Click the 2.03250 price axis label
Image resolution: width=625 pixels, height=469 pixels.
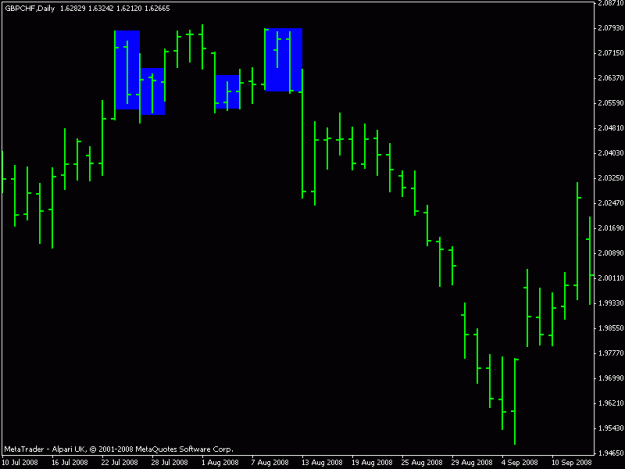[x=610, y=178]
